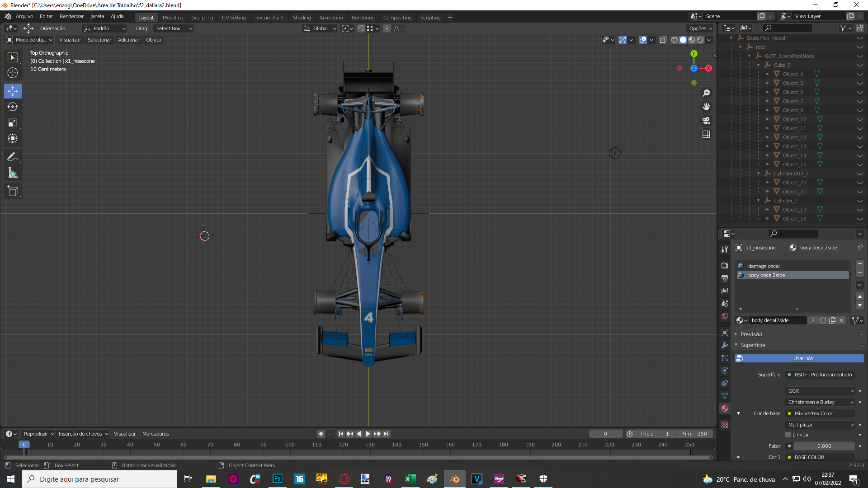
Task: Open the Particles properties tab
Action: (x=725, y=358)
